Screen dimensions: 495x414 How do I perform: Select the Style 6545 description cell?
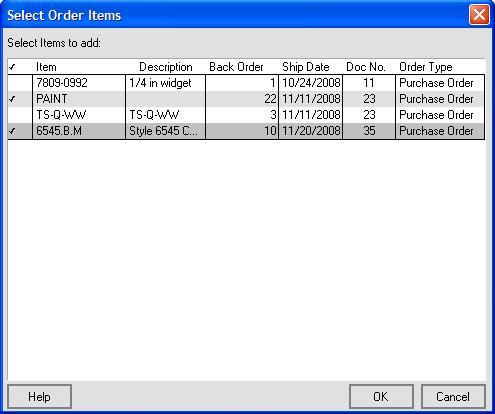(x=165, y=131)
